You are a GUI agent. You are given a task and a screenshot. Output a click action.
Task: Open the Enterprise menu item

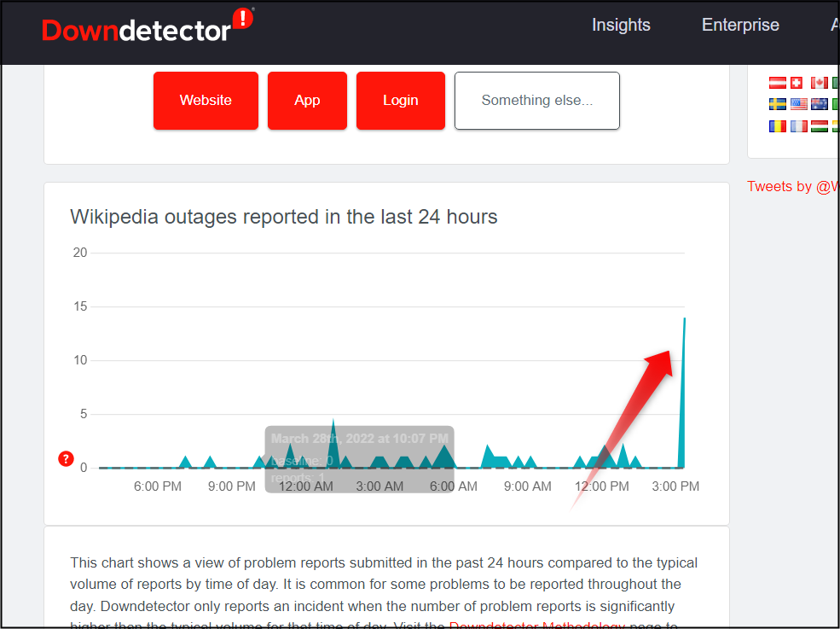[740, 25]
